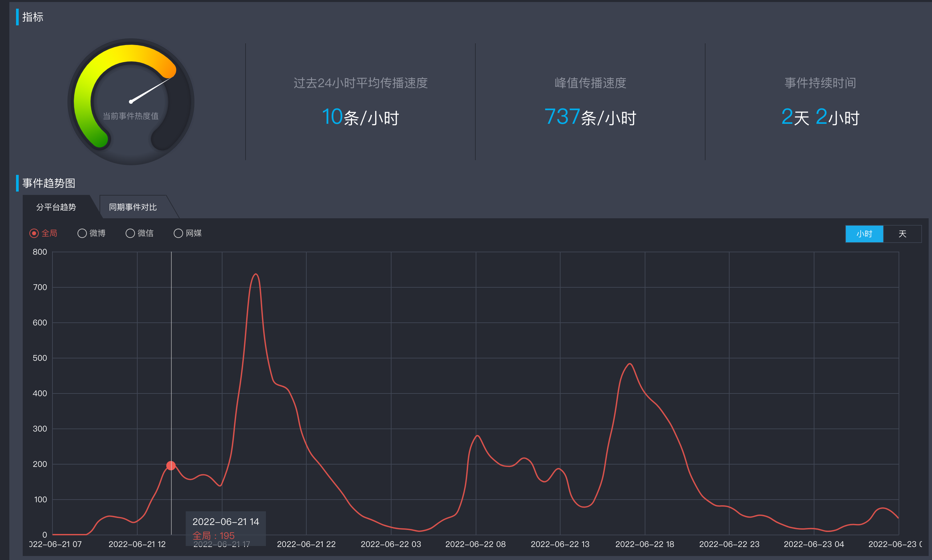
Task: Click the 事件趋势图 section heading
Action: coord(49,183)
